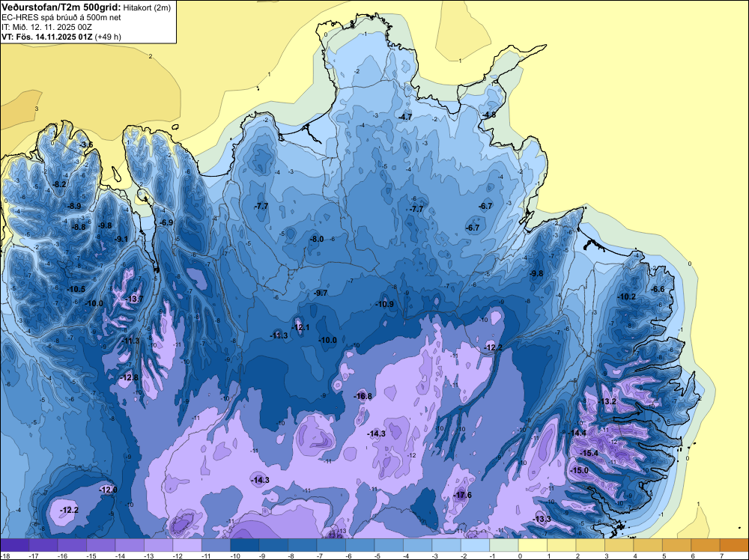Click the 0 tick label on the legend
The height and width of the screenshot is (560, 749).
(520, 556)
